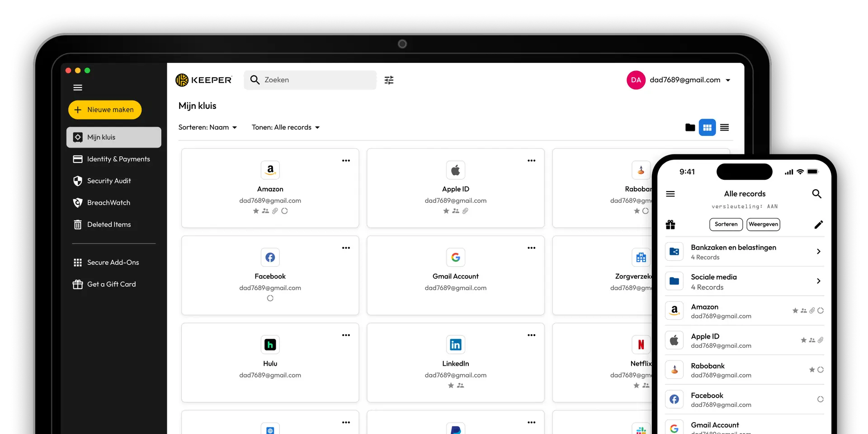Screen dimensions: 868x434
Task: Open more options on Gmail Account card
Action: pos(531,248)
